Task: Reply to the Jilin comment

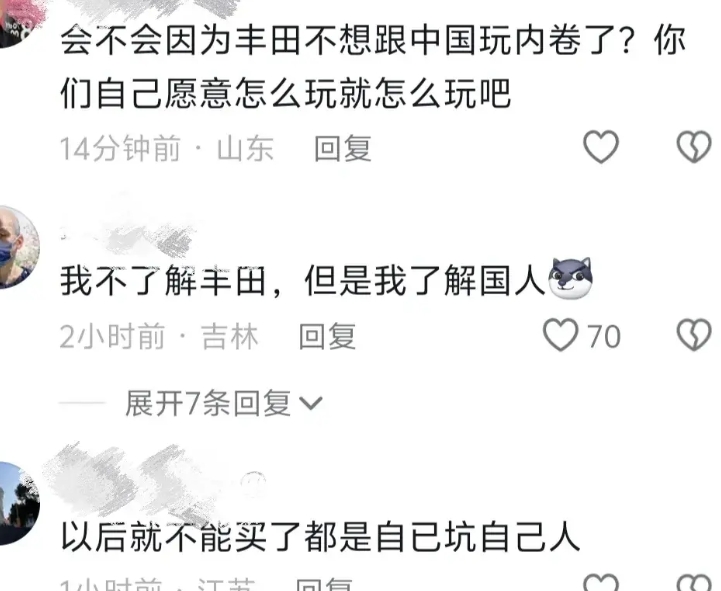Action: [x=327, y=336]
